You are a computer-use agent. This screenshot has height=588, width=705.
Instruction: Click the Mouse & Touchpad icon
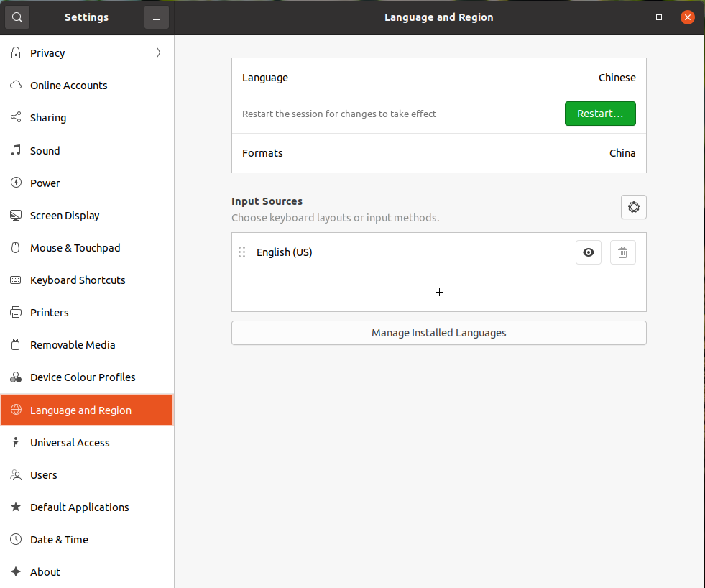[16, 247]
